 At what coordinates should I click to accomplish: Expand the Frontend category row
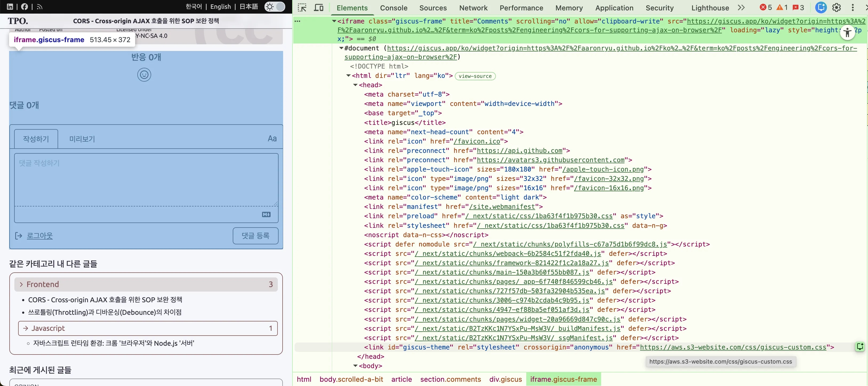pyautogui.click(x=146, y=284)
